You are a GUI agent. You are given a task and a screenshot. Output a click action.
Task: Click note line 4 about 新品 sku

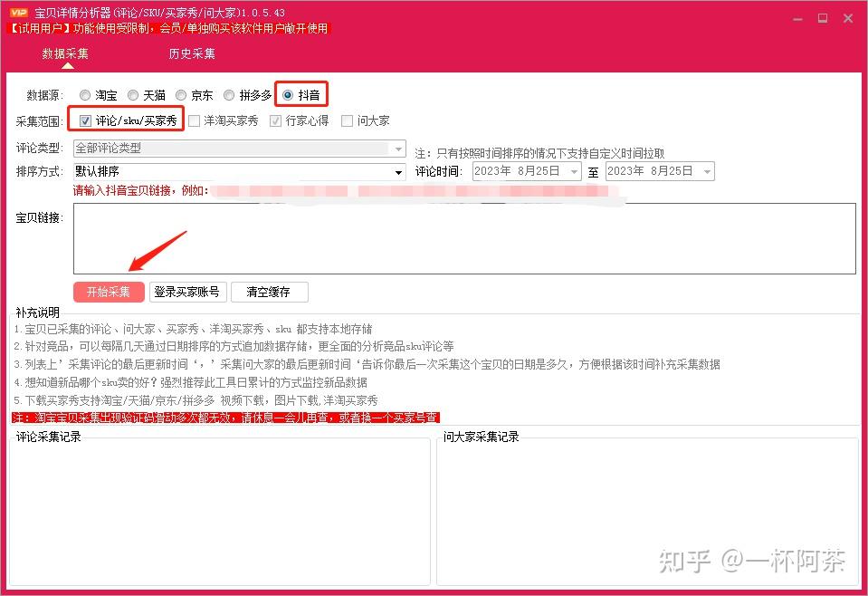tap(190, 382)
